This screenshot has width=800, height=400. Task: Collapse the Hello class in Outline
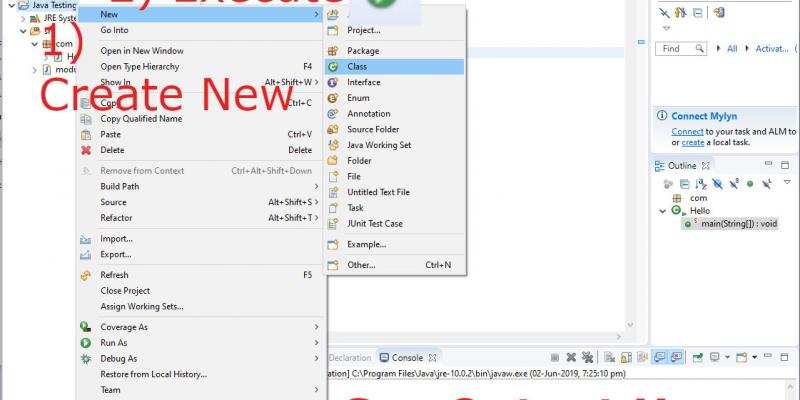pyautogui.click(x=663, y=211)
